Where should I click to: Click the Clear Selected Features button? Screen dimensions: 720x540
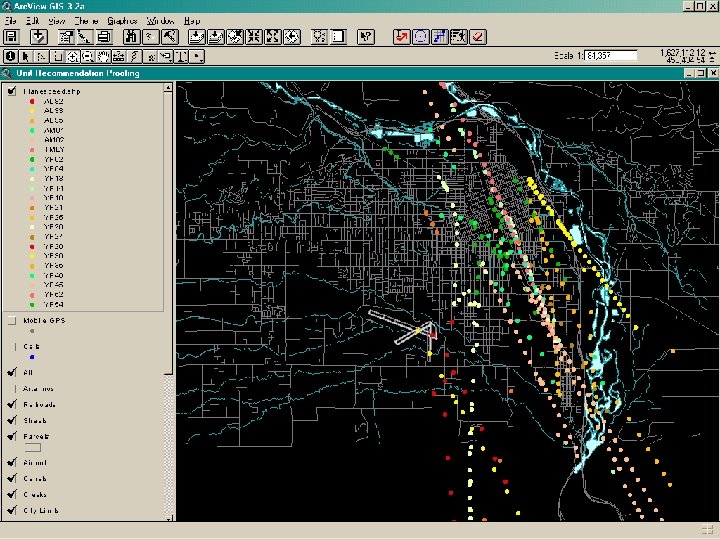point(337,37)
